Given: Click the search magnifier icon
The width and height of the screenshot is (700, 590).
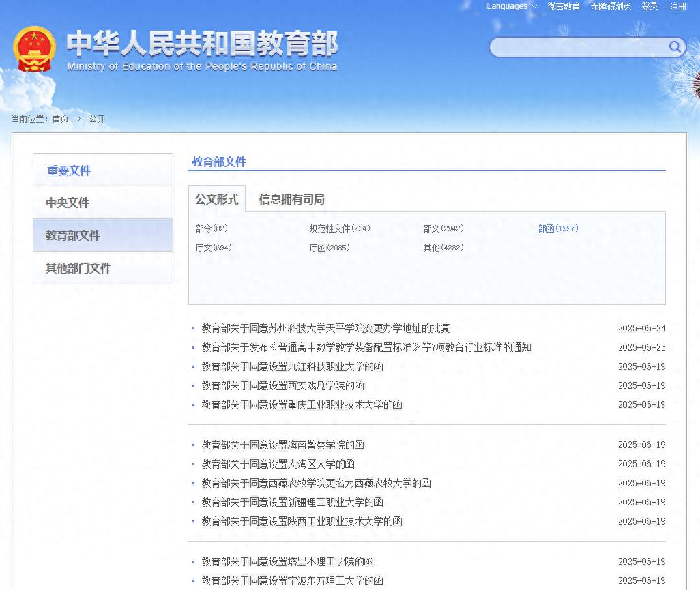Looking at the screenshot, I should click(674, 46).
